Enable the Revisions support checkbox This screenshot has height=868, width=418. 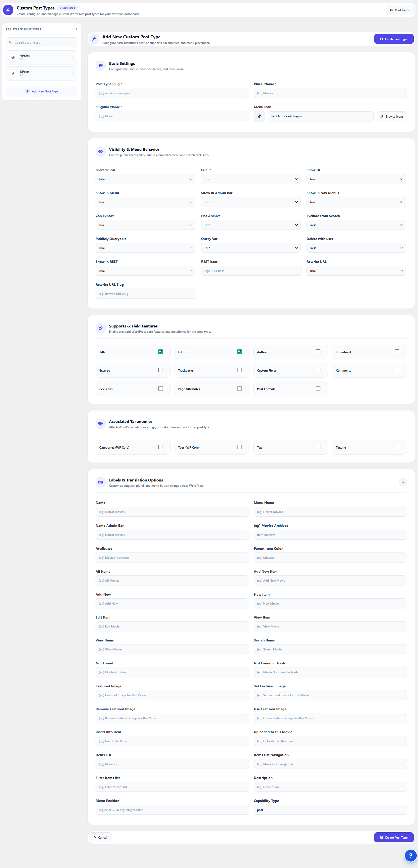pos(161,389)
